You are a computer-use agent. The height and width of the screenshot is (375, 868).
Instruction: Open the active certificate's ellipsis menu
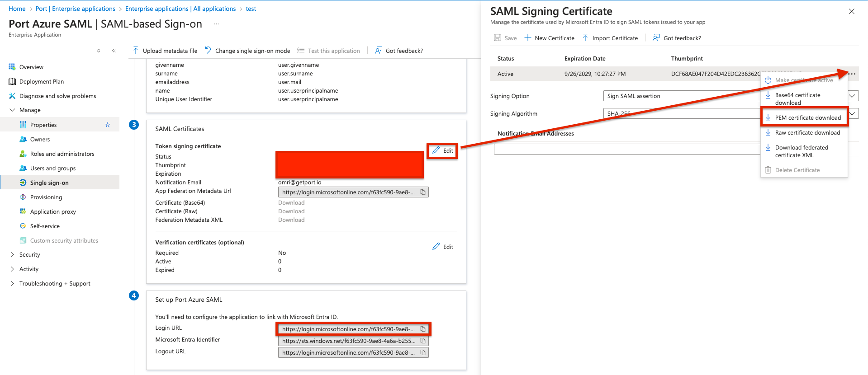coord(852,74)
